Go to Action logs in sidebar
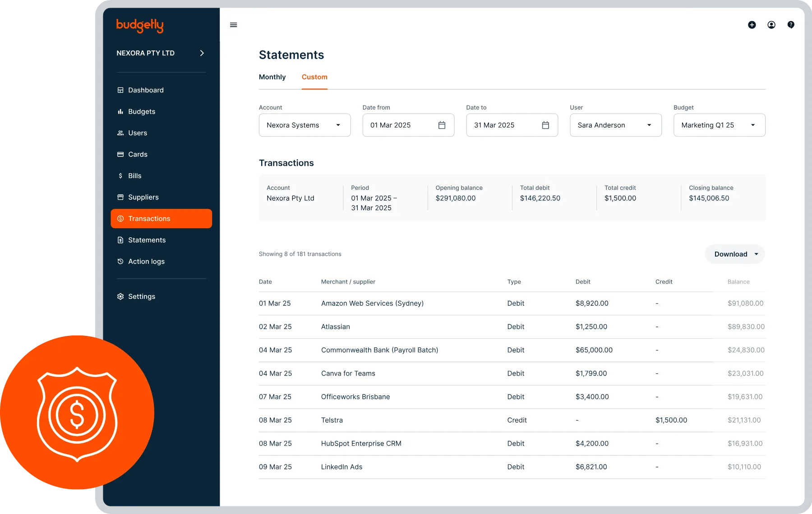Viewport: 812px width, 514px height. point(146,262)
